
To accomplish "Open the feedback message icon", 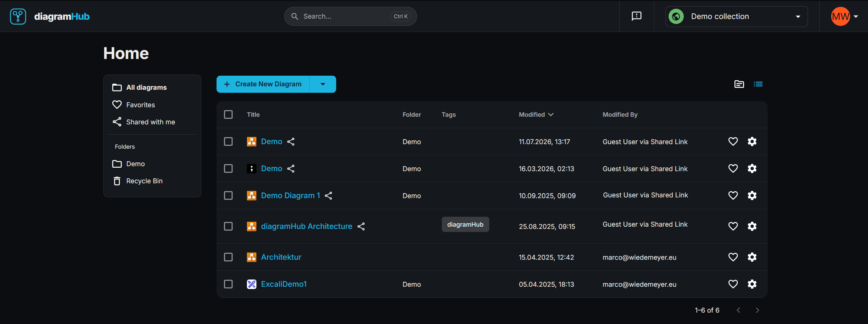I will [637, 16].
